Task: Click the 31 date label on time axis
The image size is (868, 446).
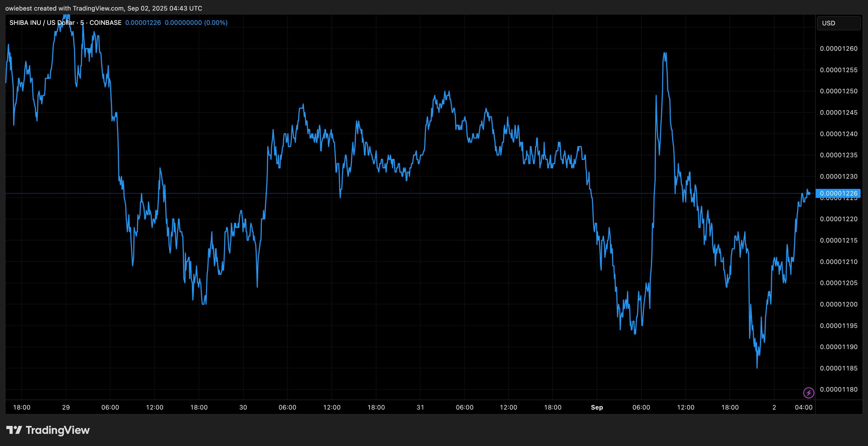Action: coord(420,407)
